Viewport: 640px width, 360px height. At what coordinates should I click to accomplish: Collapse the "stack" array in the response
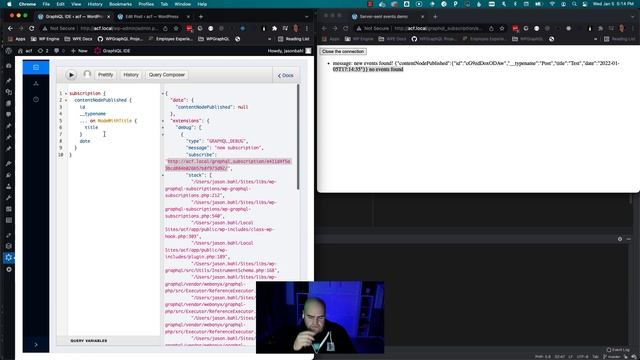[163, 175]
